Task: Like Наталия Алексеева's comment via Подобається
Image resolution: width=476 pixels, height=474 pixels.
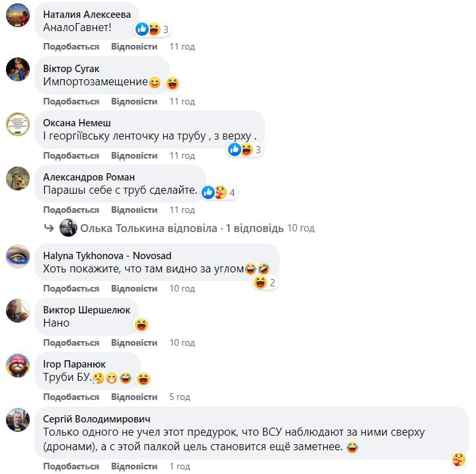Action: point(71,46)
